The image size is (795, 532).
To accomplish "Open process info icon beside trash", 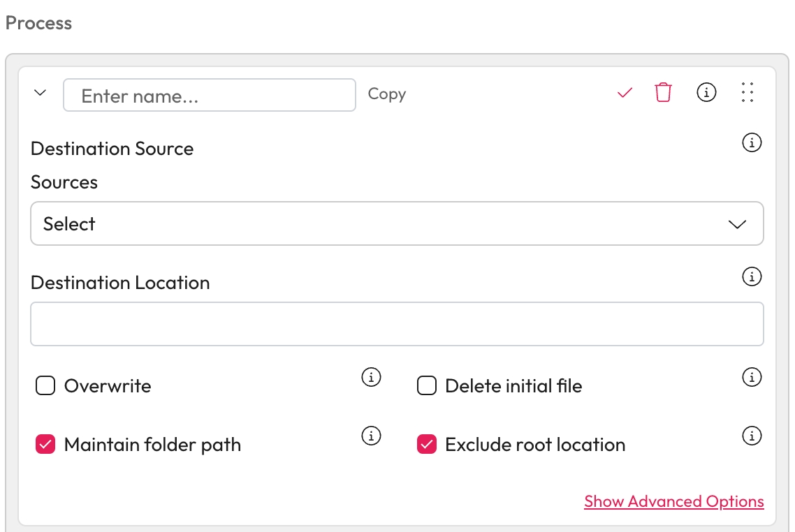I will tap(706, 92).
